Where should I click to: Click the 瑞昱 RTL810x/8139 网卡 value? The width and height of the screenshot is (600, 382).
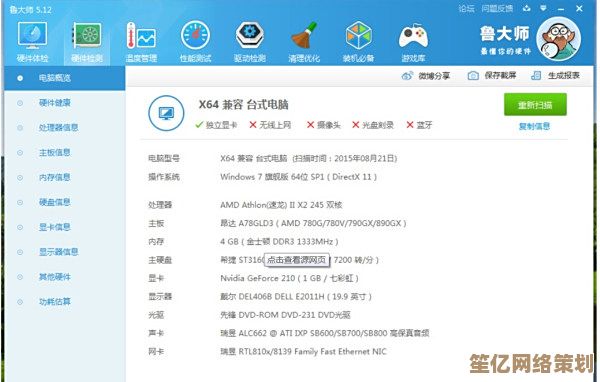(303, 351)
